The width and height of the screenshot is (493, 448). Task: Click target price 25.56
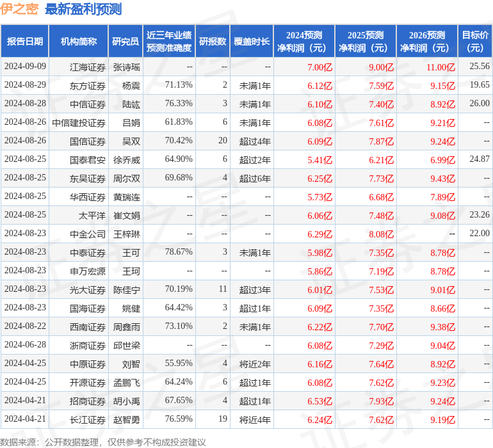click(480, 67)
